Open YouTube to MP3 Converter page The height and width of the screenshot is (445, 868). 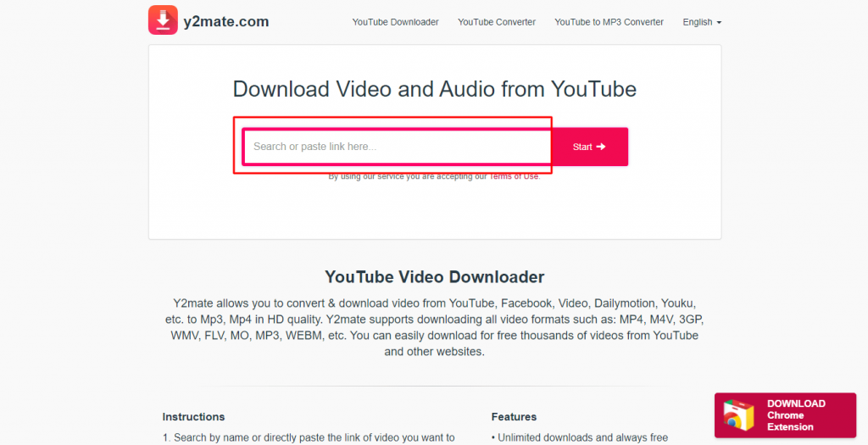point(609,22)
